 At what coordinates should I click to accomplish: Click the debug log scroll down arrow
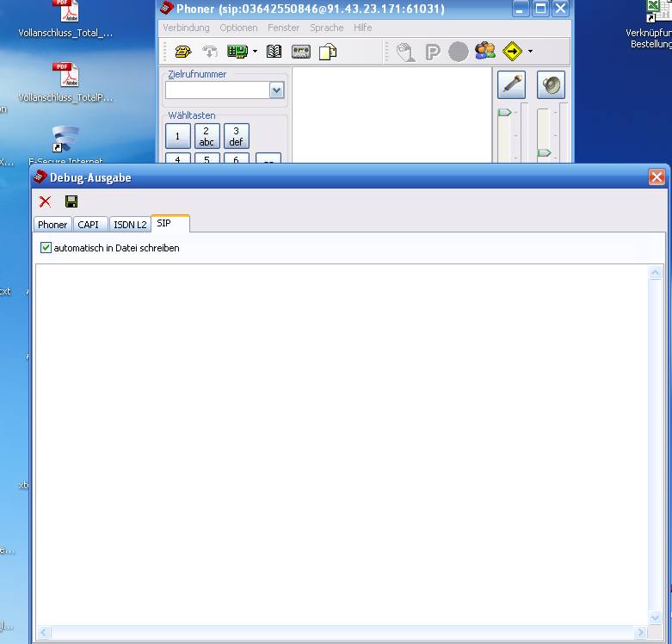(655, 617)
